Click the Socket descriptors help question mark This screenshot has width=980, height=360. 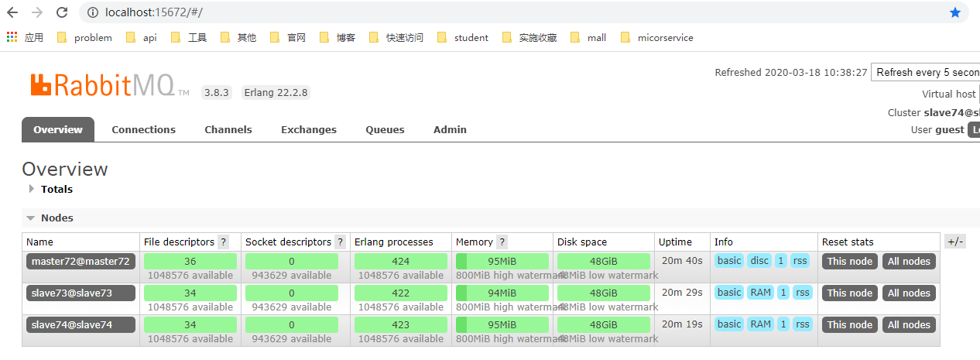coord(340,242)
